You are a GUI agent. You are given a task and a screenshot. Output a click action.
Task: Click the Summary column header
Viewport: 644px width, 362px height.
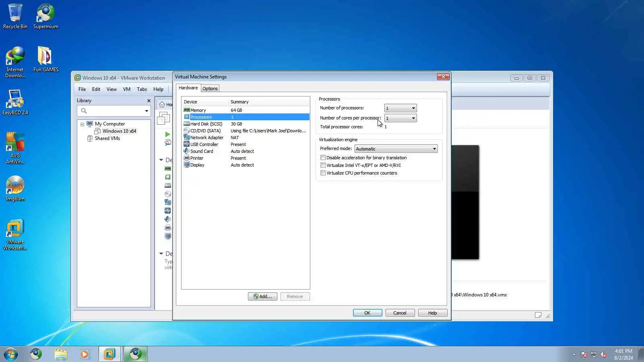tap(269, 102)
